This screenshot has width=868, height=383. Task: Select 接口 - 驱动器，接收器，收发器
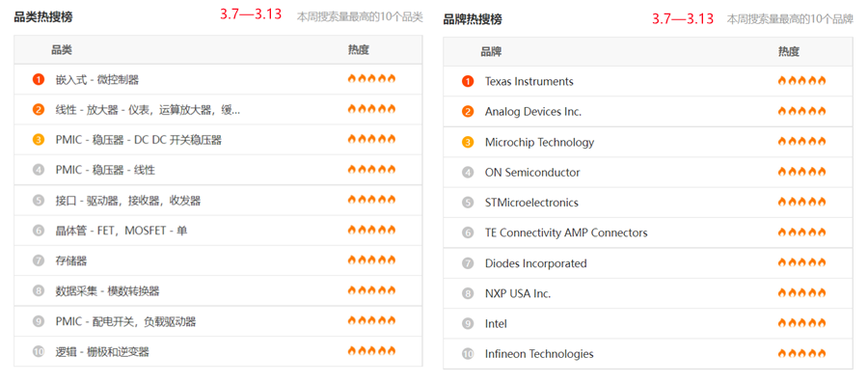(128, 201)
